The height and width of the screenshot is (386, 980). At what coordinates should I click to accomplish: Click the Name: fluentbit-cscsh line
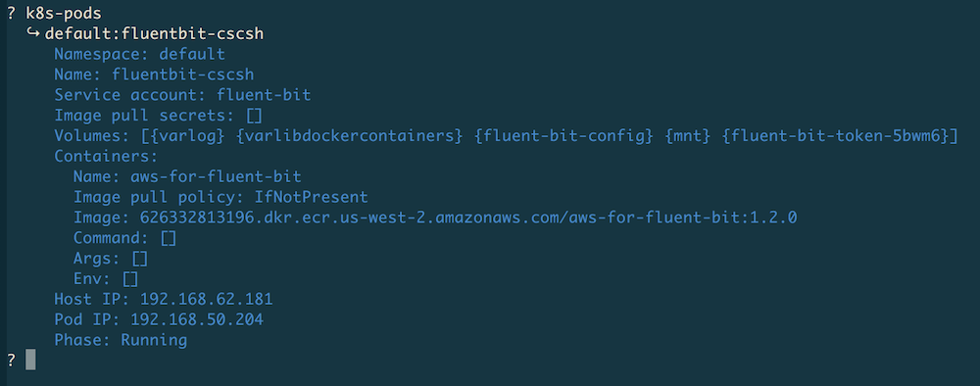coord(154,74)
